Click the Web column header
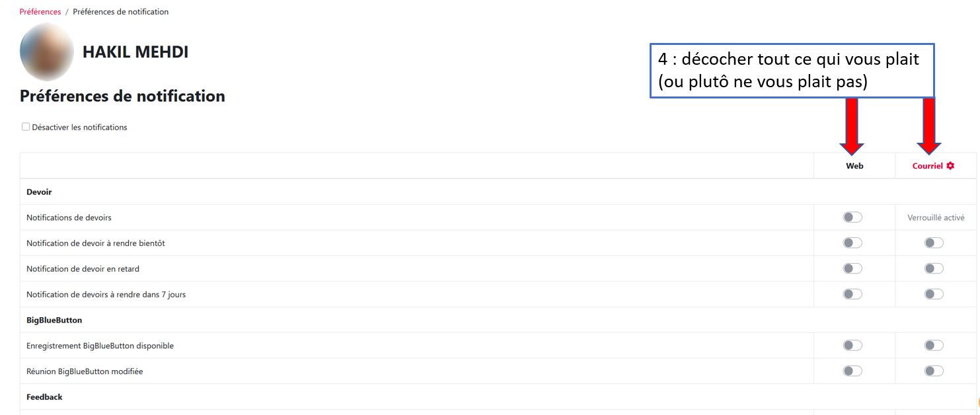Image resolution: width=980 pixels, height=415 pixels. [x=854, y=166]
